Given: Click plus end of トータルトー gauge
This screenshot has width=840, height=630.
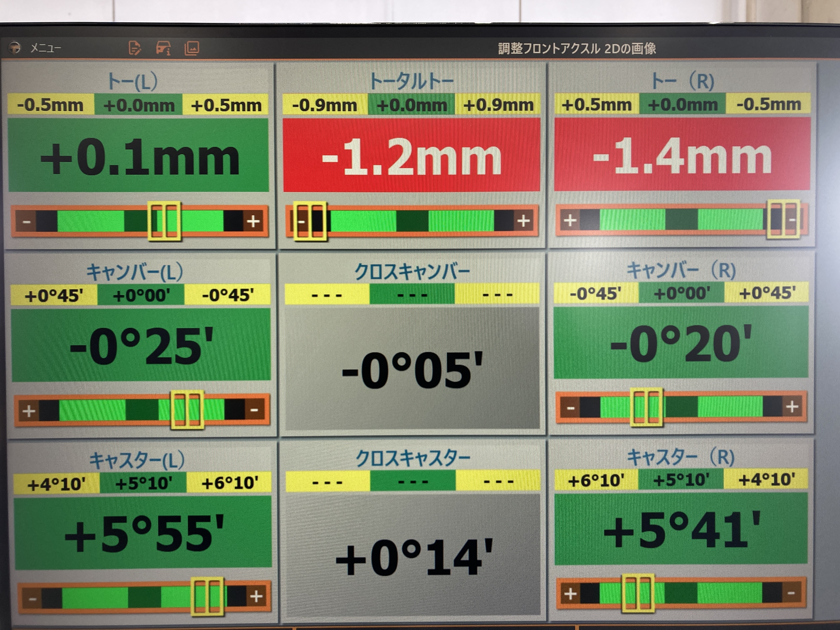Looking at the screenshot, I should pyautogui.click(x=523, y=221).
